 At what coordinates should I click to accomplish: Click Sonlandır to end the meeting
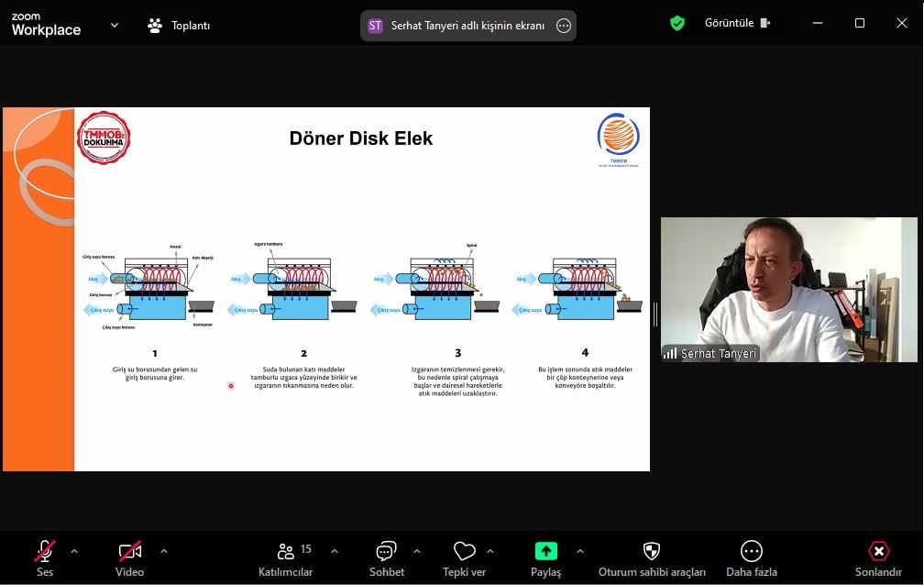tap(878, 557)
